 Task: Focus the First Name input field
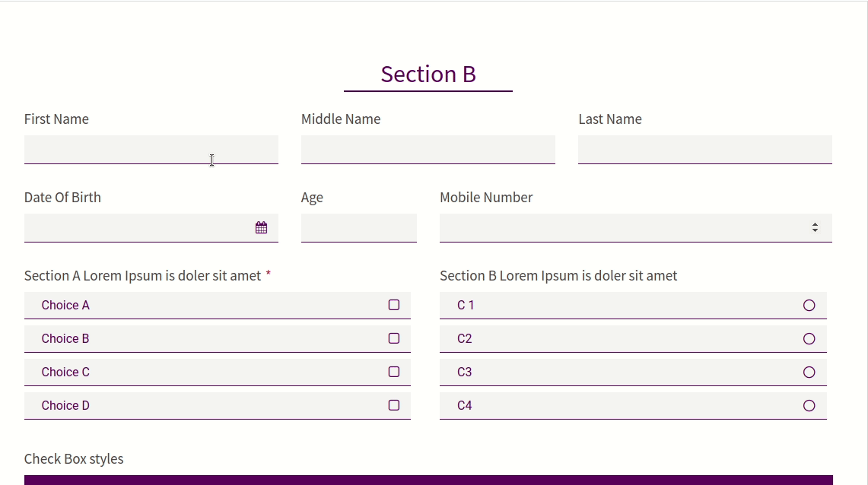click(x=151, y=149)
